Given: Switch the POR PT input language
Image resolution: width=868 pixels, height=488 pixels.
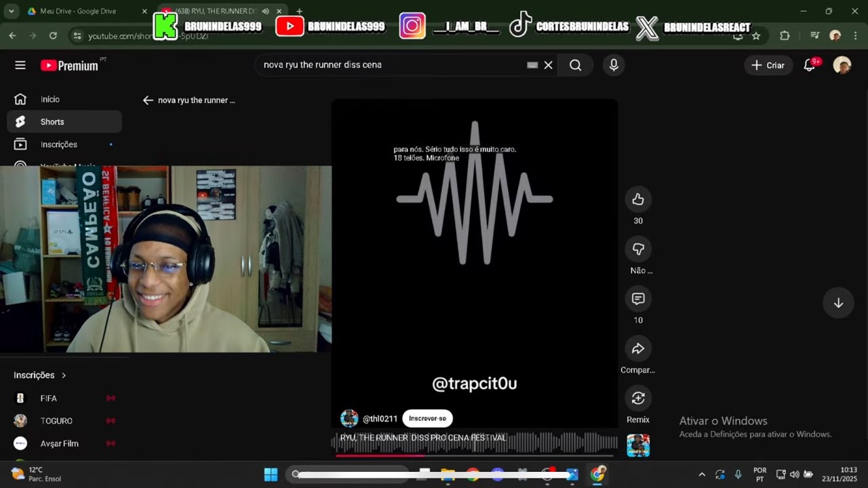Looking at the screenshot, I should click(760, 474).
